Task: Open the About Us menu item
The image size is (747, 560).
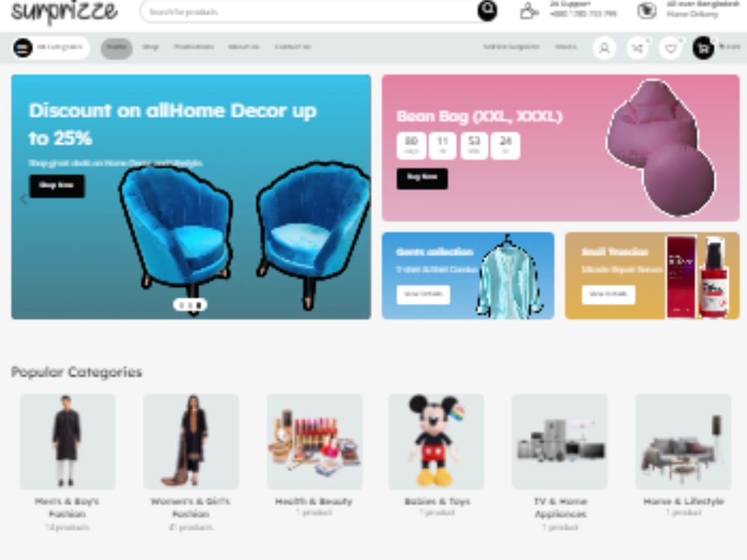Action: tap(244, 46)
